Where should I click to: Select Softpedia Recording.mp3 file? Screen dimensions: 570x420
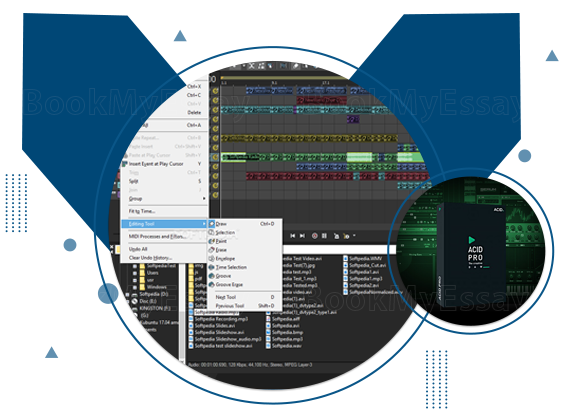221,319
